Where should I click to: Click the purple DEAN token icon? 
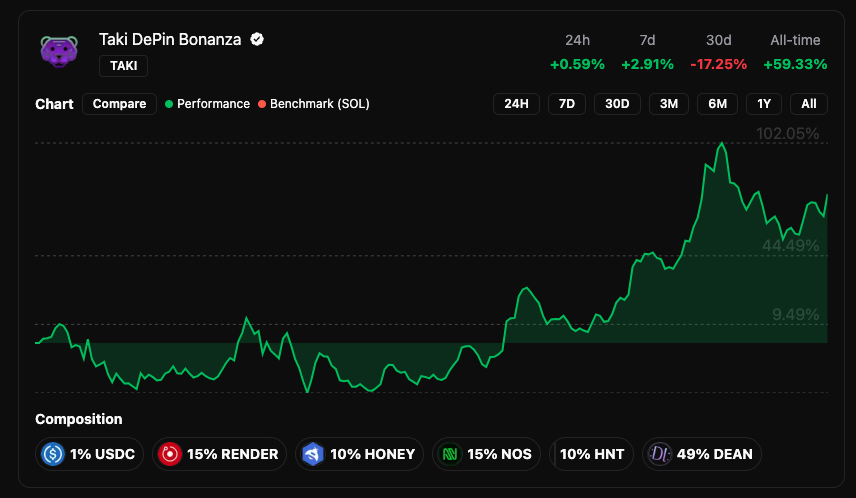click(659, 454)
